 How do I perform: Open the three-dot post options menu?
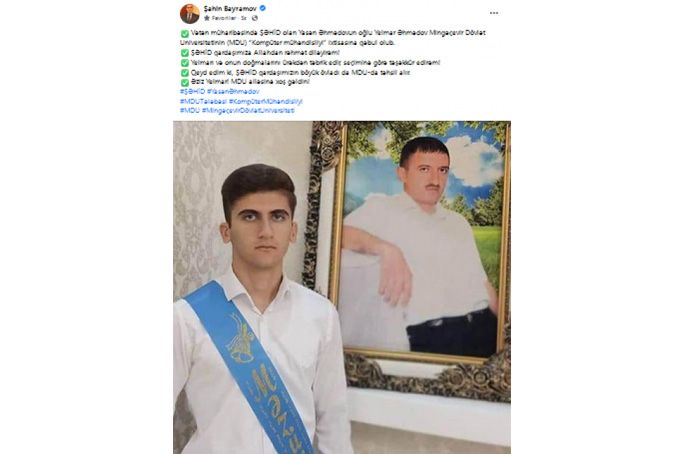click(x=494, y=13)
